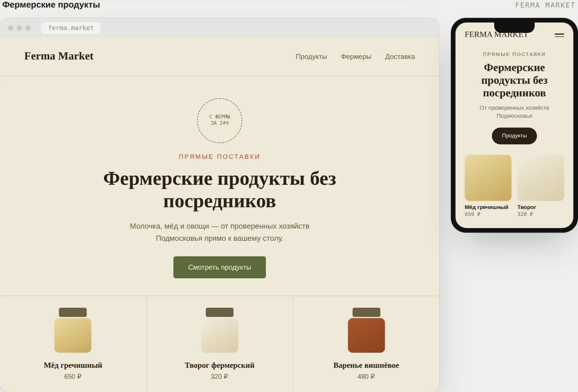The height and width of the screenshot is (392, 578).
Task: Open the Продукты navigation item
Action: (x=311, y=57)
